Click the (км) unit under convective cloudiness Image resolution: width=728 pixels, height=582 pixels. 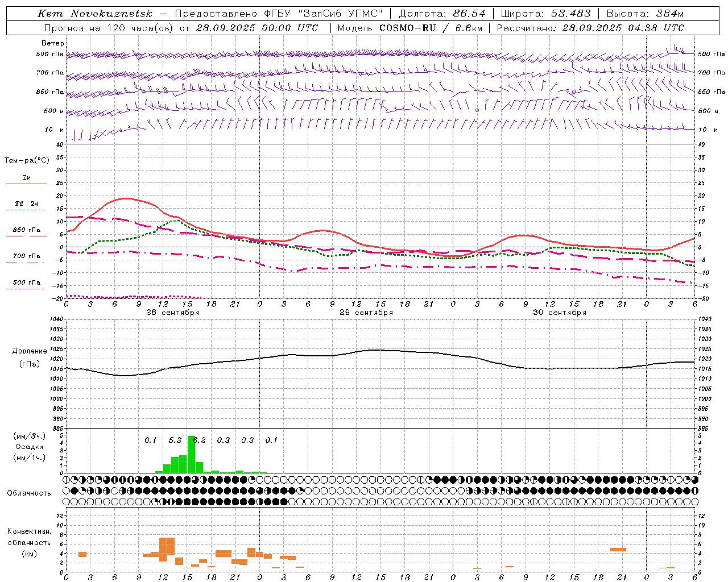pos(29,554)
